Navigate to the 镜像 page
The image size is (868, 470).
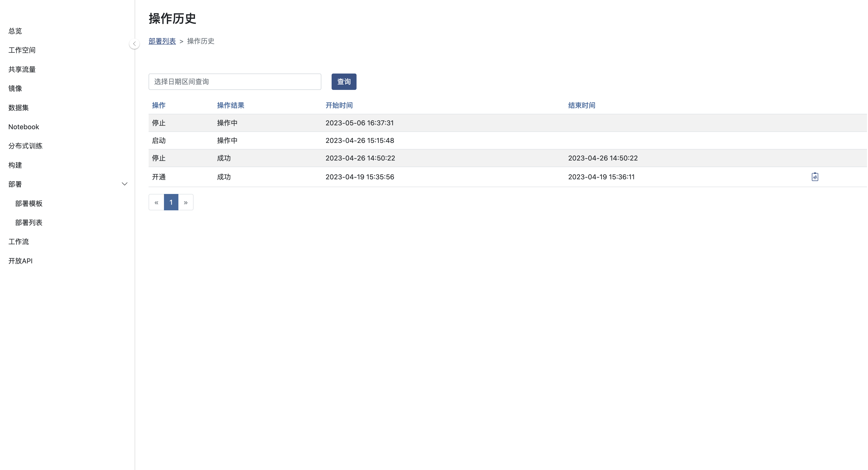[x=15, y=88]
